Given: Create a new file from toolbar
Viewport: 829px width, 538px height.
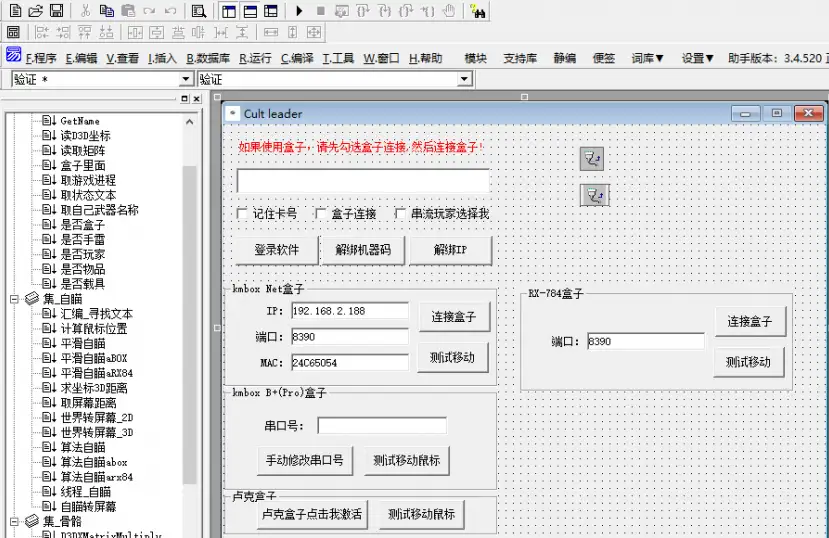Looking at the screenshot, I should pyautogui.click(x=16, y=11).
